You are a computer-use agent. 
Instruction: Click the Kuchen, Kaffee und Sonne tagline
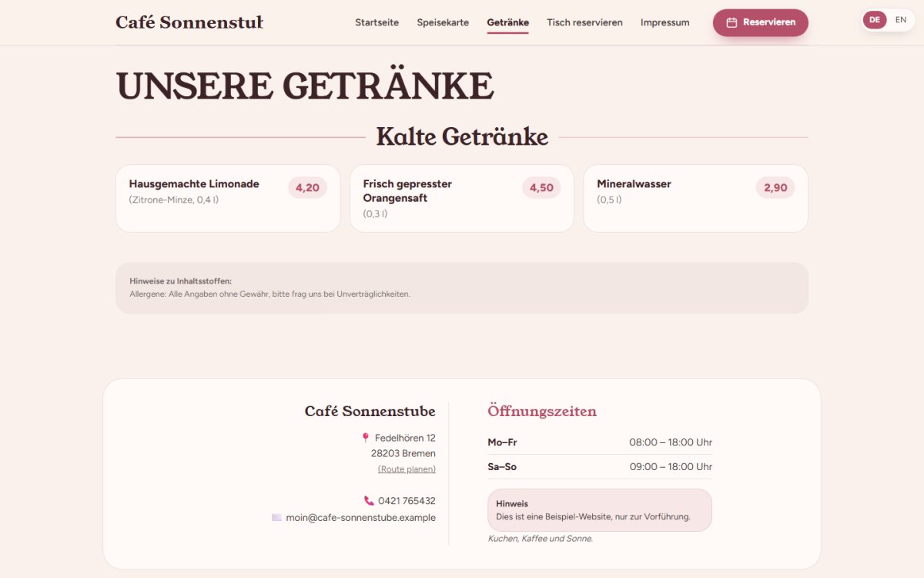tap(541, 539)
